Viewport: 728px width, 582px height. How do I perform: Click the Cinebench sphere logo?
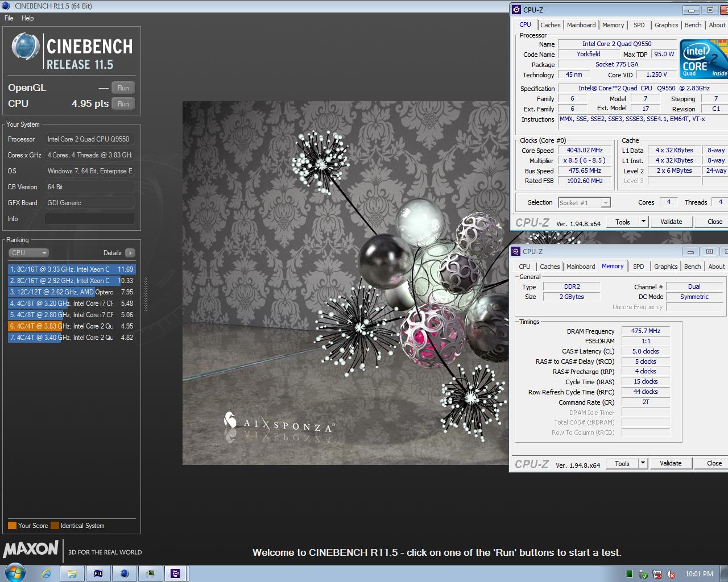click(25, 47)
